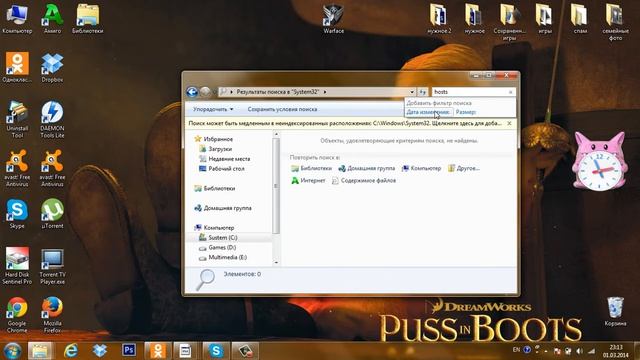The image size is (640, 360).
Task: Open Uninstall Tool desktop shortcut
Action: pos(17,119)
